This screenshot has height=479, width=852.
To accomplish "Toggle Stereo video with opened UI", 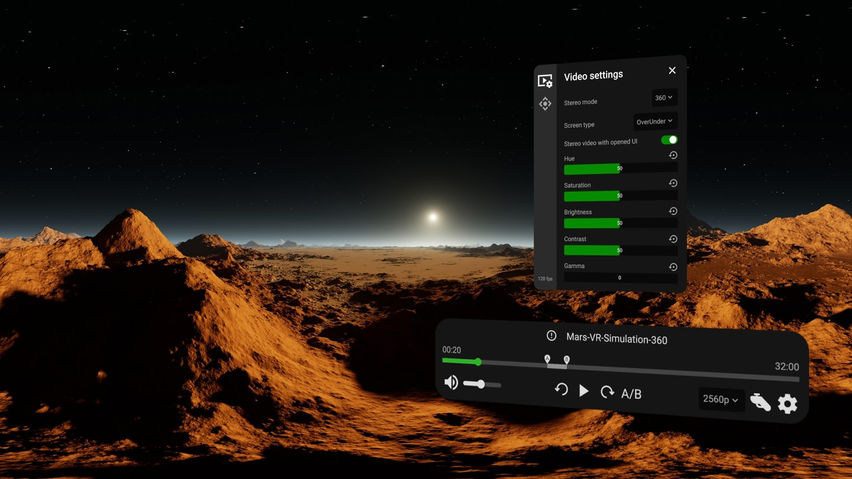I will [x=669, y=140].
